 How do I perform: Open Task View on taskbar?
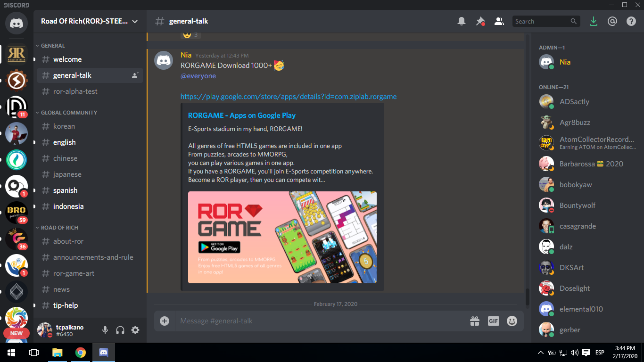34,353
